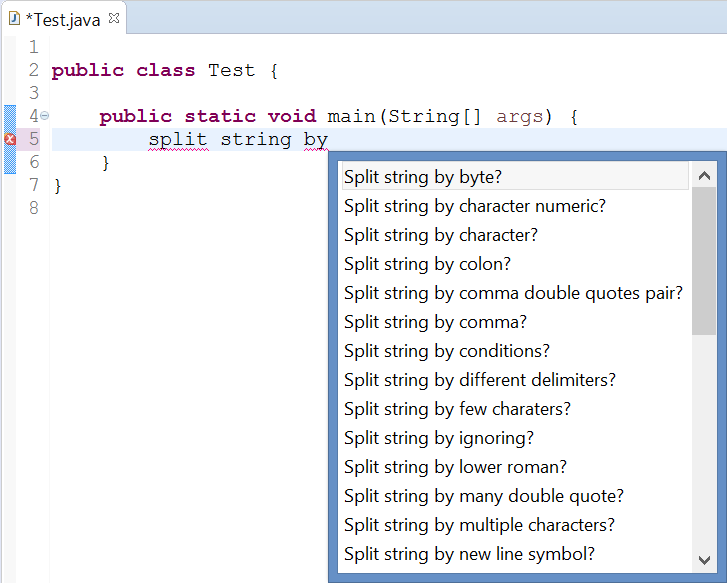The height and width of the screenshot is (583, 727).
Task: Click the error marker on line 5
Action: tap(10, 139)
